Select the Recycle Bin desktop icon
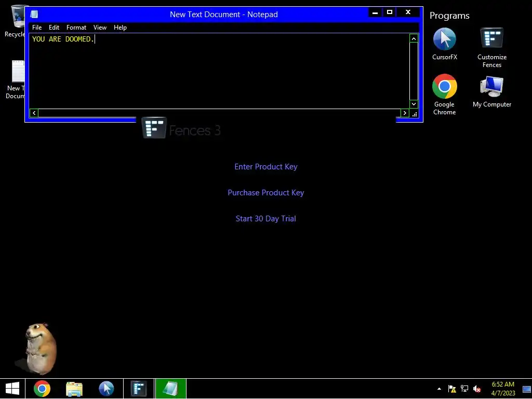Viewport: 532px width, 399px height. (x=15, y=21)
